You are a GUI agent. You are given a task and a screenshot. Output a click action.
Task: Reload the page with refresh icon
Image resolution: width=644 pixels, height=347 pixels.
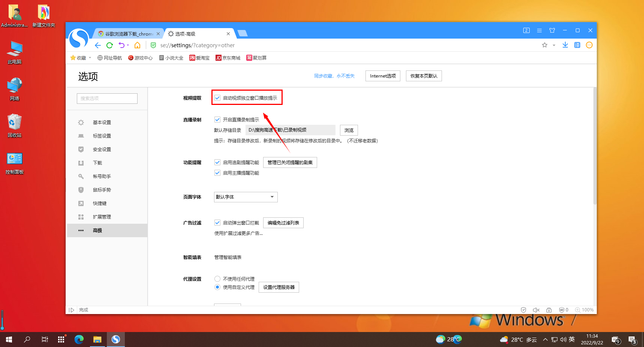[109, 45]
